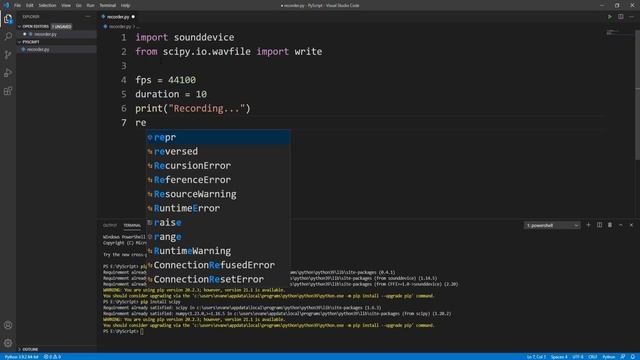This screenshot has width=640, height=360.
Task: Click recorder.py in the breadcrumb bar
Action: point(119,27)
